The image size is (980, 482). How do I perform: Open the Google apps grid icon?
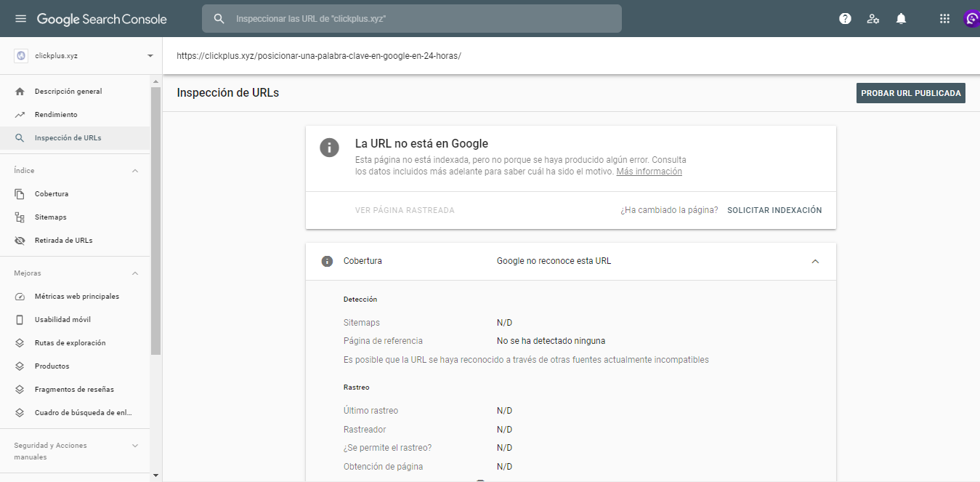click(x=944, y=18)
